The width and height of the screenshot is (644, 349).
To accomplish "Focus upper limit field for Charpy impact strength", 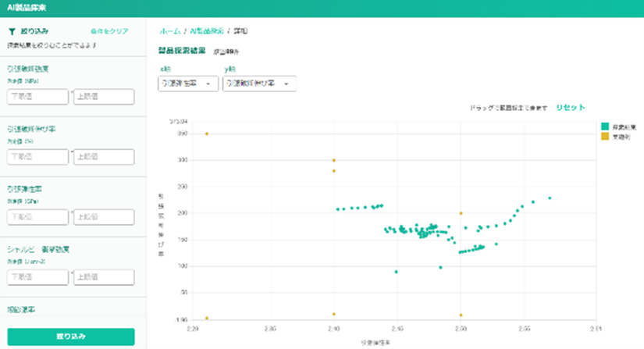I will (x=104, y=277).
